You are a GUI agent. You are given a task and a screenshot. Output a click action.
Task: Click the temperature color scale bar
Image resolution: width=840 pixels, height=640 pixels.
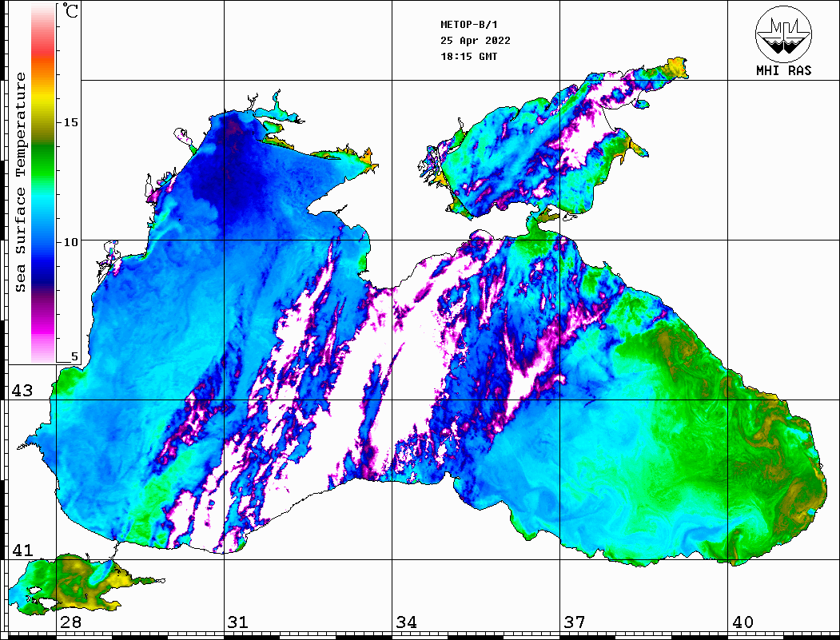[43, 183]
